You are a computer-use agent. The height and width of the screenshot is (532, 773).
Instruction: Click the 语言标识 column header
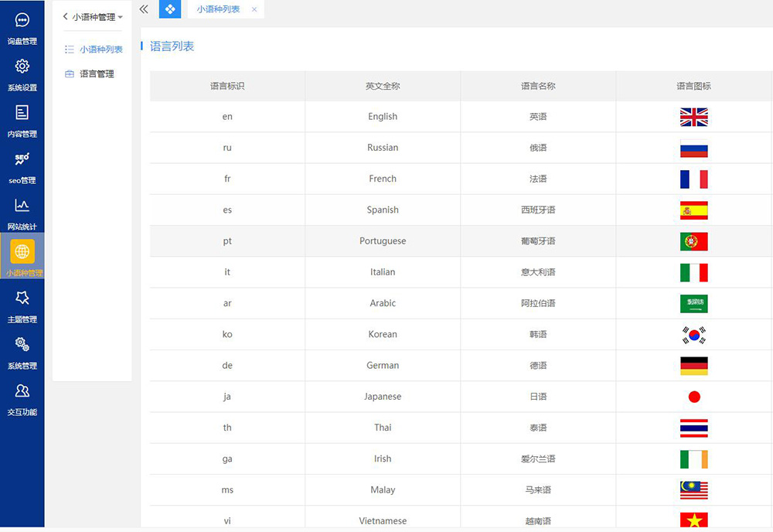227,86
